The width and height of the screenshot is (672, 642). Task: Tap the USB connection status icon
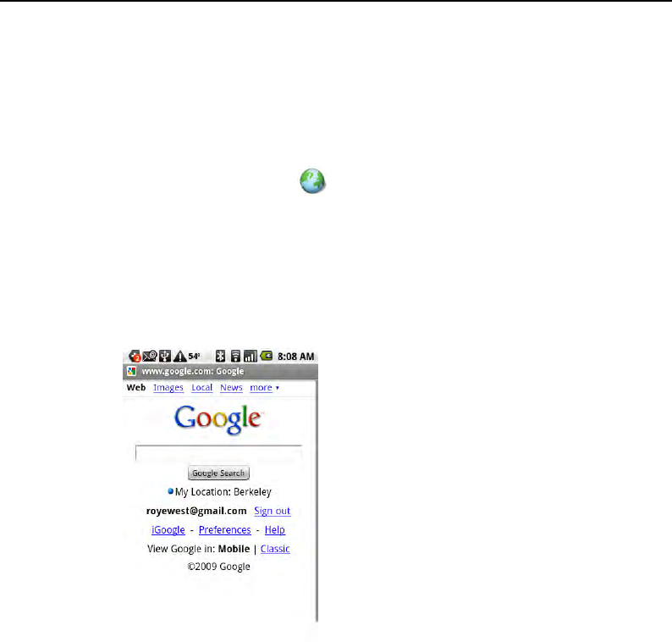click(x=165, y=356)
